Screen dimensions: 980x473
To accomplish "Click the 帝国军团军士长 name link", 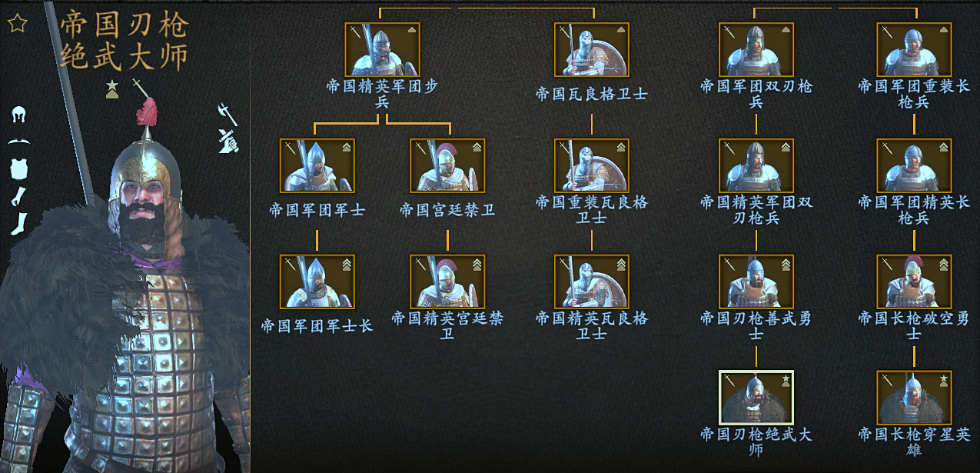I will coord(317,326).
